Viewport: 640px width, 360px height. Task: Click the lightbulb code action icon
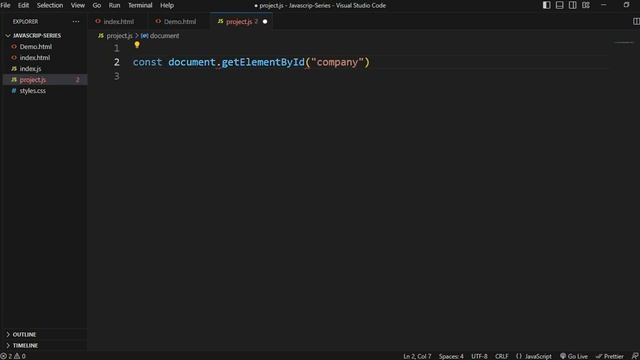pos(137,45)
